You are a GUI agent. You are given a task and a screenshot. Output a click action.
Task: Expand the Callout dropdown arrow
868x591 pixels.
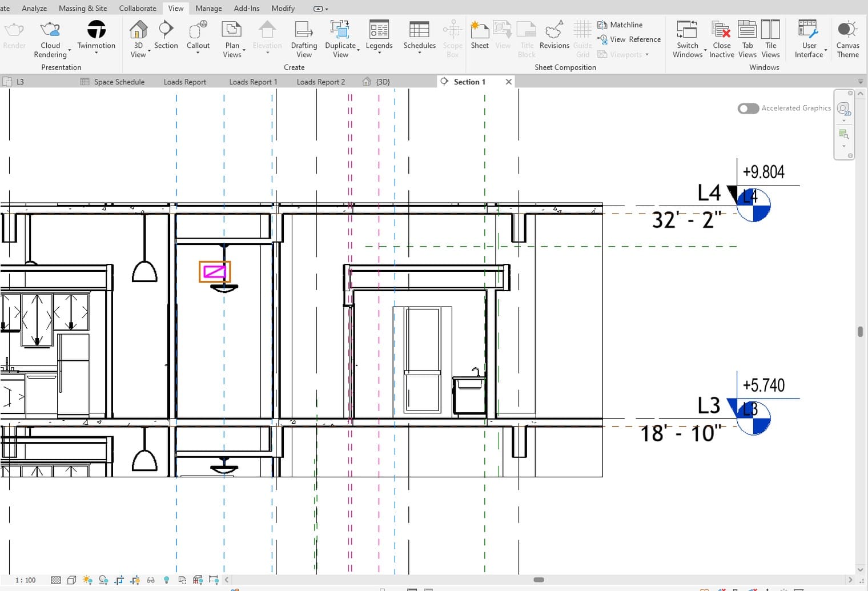(198, 53)
